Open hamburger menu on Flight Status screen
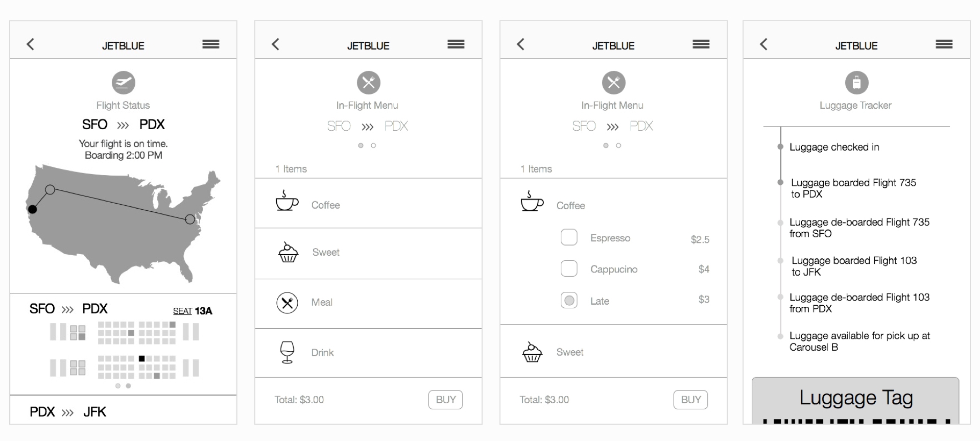Screen dimensions: 980x441 [x=210, y=44]
